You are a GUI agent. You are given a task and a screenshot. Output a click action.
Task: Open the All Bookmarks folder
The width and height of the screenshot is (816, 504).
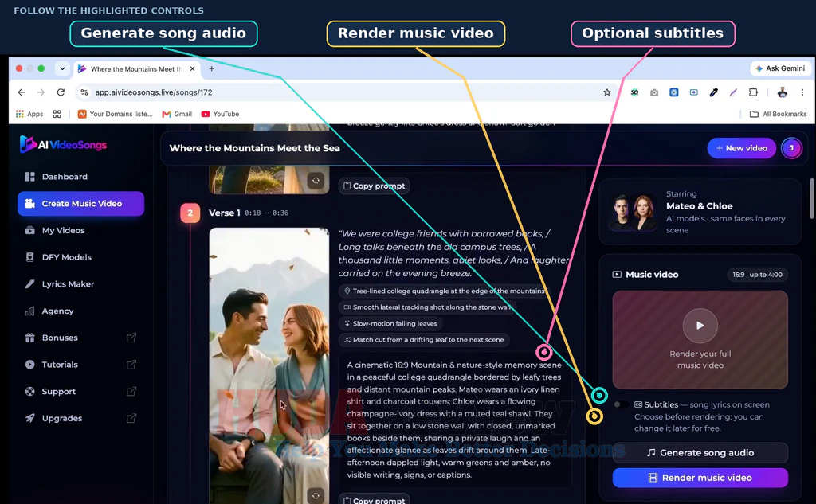click(778, 114)
